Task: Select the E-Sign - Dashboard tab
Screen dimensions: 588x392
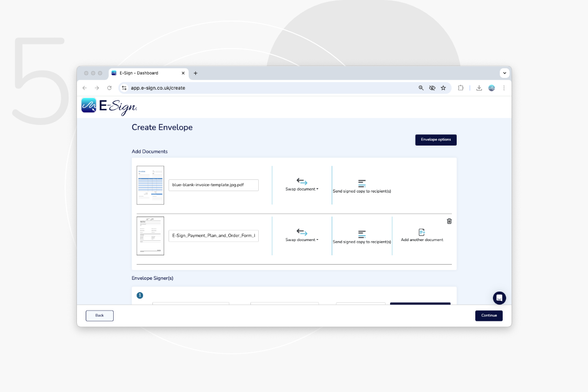Action: pyautogui.click(x=148, y=73)
